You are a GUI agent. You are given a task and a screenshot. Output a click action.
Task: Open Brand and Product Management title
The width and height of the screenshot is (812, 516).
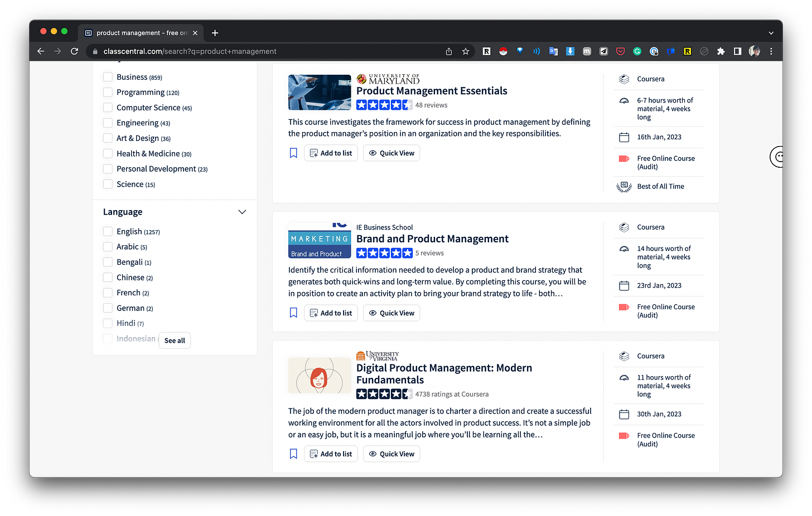coord(432,239)
